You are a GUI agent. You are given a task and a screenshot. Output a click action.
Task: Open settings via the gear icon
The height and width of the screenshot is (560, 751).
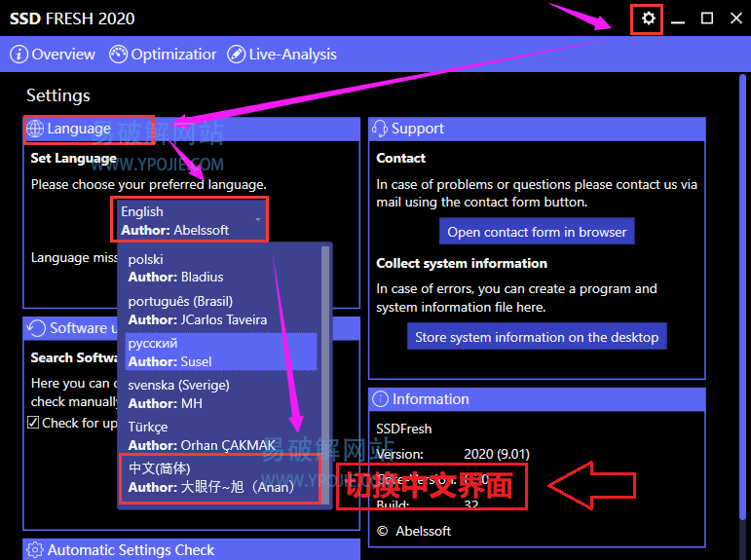click(x=648, y=19)
